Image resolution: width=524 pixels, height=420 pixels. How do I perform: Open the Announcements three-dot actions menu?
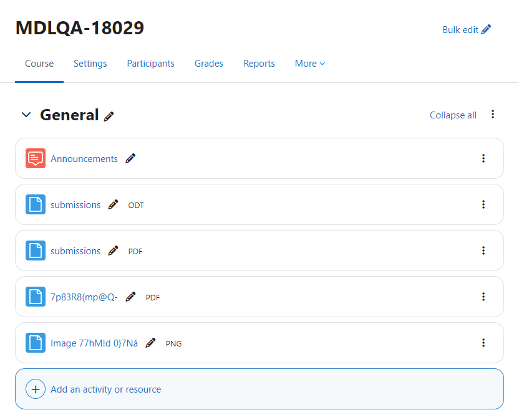[x=483, y=158]
